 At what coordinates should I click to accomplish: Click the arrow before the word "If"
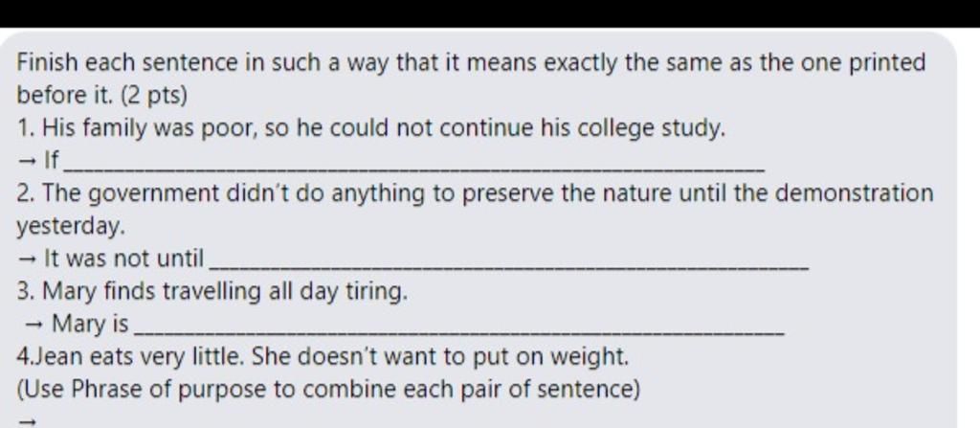click(28, 162)
